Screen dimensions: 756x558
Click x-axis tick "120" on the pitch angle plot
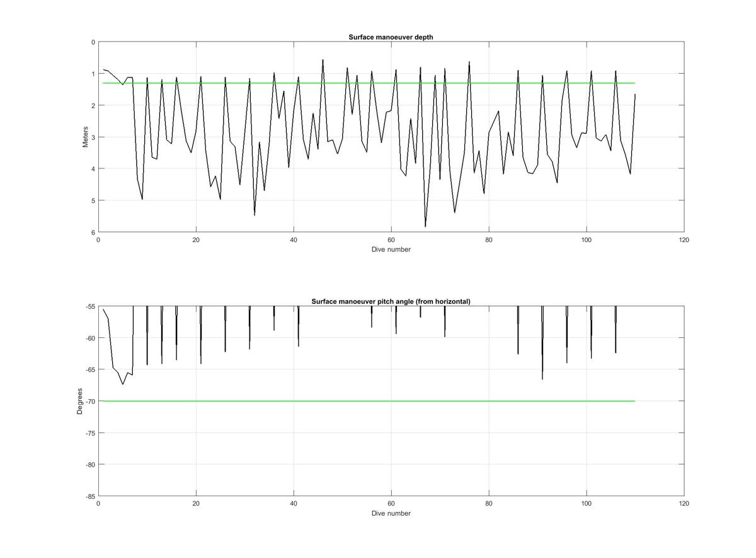684,504
